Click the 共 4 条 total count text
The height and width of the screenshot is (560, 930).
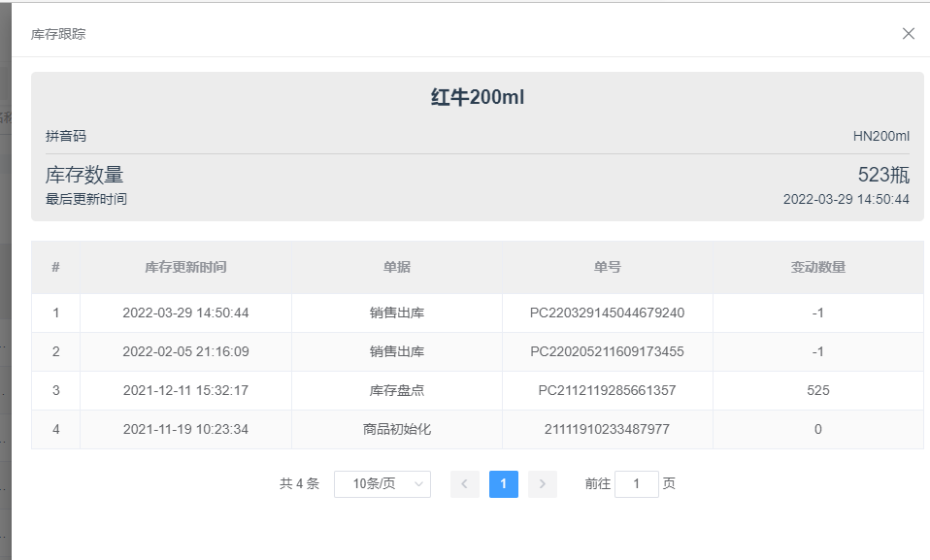coord(300,484)
